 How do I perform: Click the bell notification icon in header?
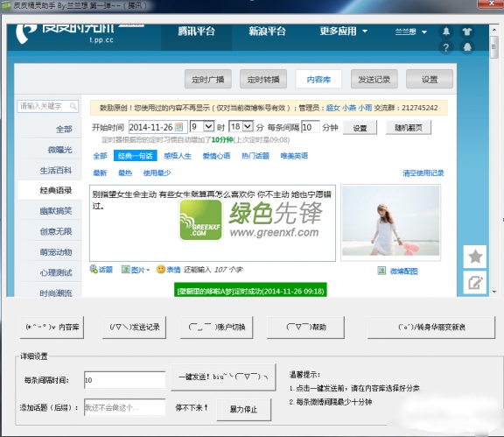tap(446, 32)
